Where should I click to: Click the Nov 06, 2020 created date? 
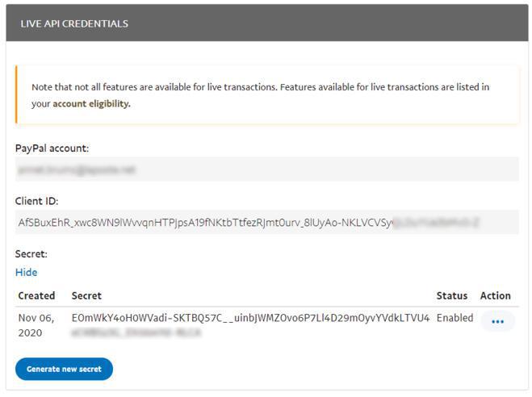[x=36, y=324]
